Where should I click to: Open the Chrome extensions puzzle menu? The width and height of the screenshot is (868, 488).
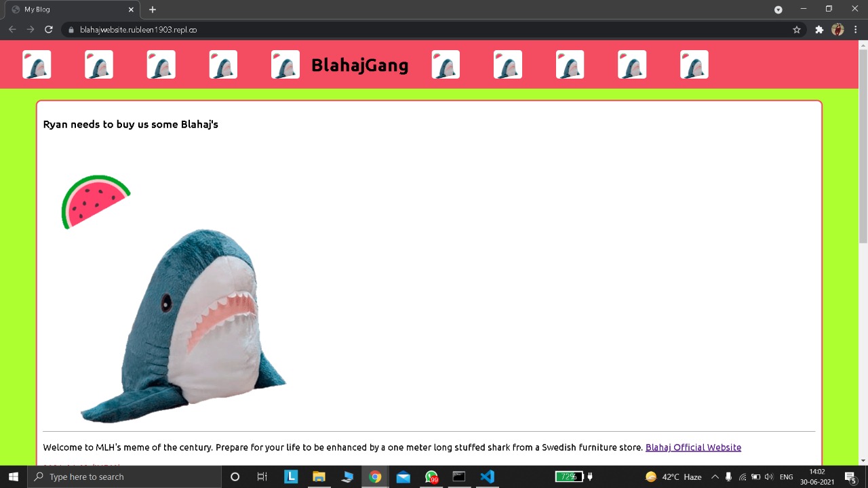(x=819, y=30)
